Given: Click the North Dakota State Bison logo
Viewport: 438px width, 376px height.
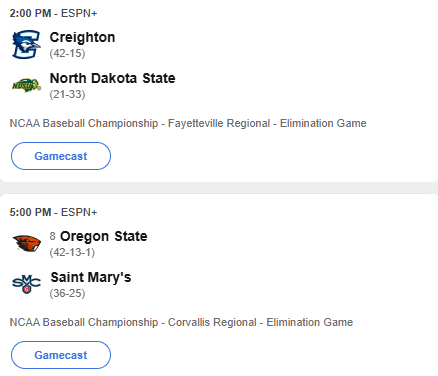Looking at the screenshot, I should click(x=26, y=85).
